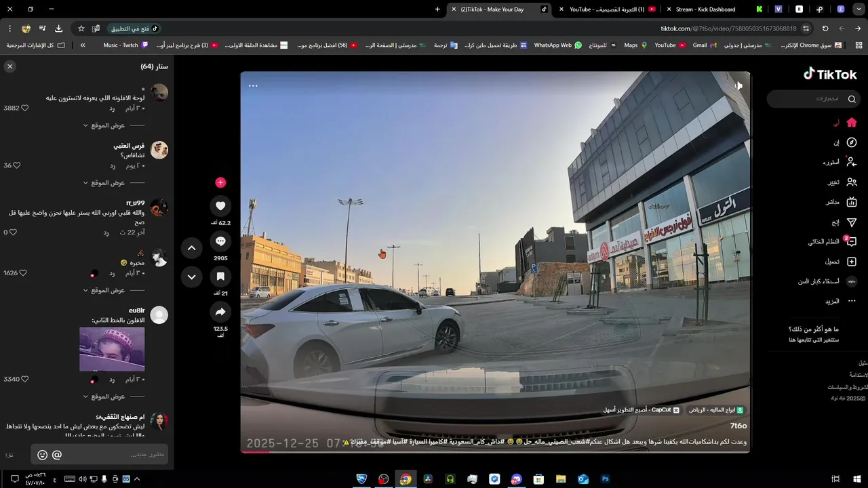Viewport: 868px width, 488px height.
Task: Bookmark this page with star icon
Action: [x=81, y=28]
